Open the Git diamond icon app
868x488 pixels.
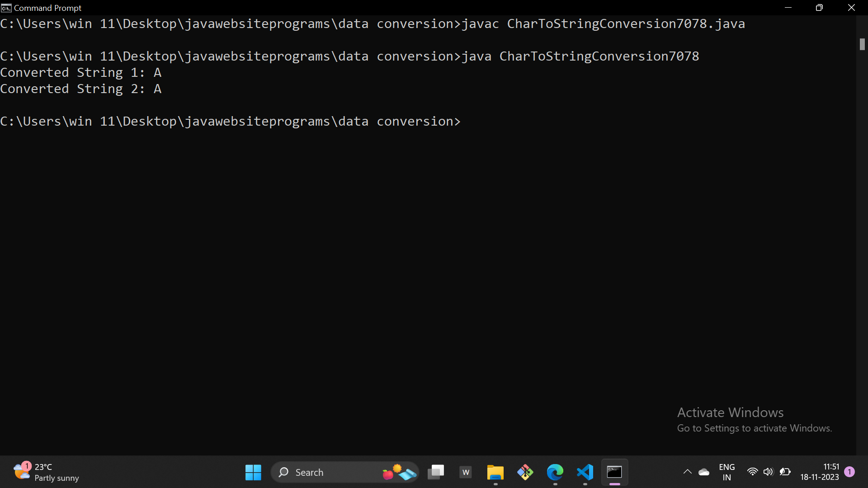coord(525,472)
